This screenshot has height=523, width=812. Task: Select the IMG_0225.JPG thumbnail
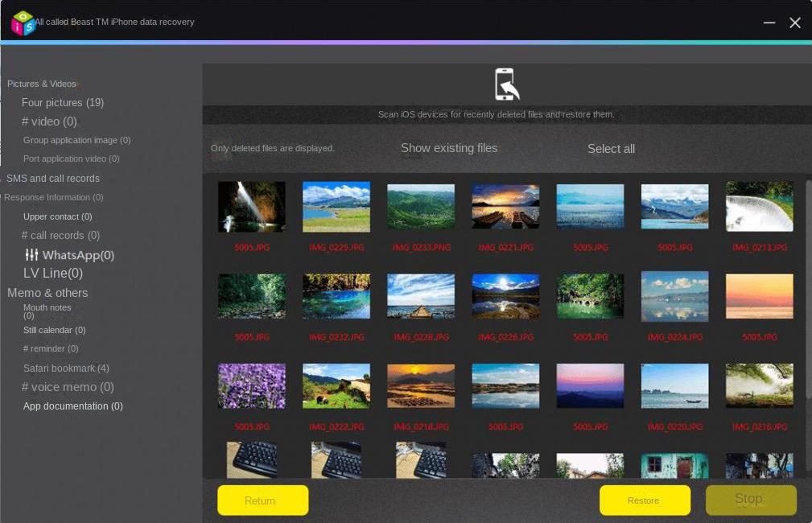[x=336, y=207]
